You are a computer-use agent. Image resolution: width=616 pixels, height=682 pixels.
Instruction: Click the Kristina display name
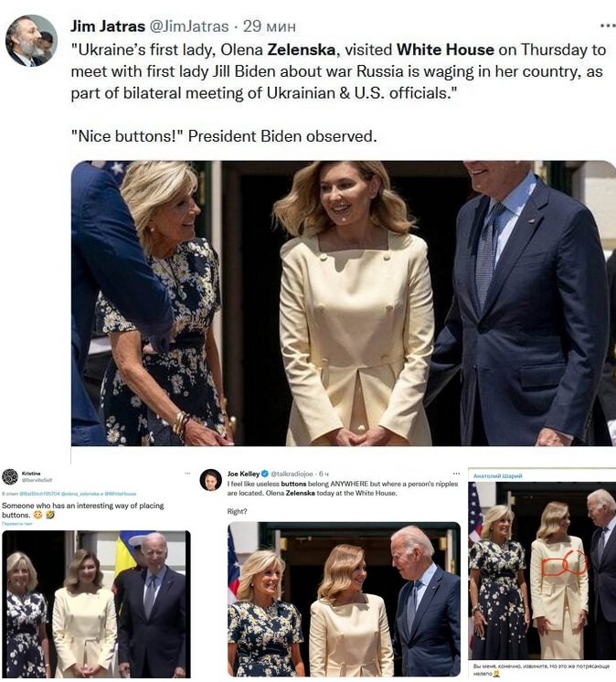(x=31, y=474)
